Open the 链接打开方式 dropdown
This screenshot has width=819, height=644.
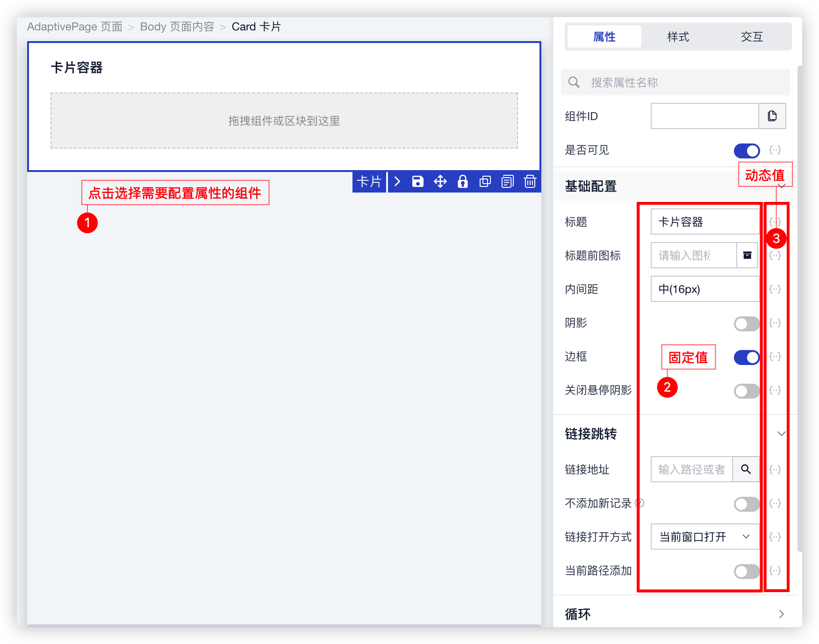(x=704, y=537)
